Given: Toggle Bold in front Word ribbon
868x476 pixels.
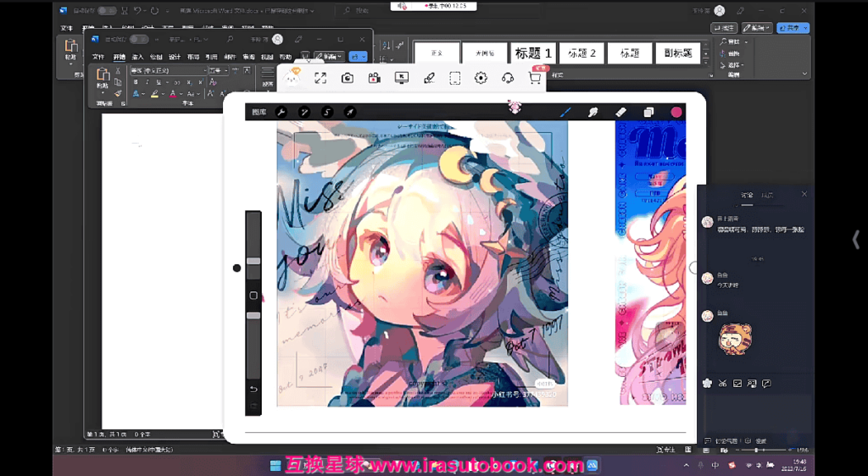Looking at the screenshot, I should [x=136, y=82].
